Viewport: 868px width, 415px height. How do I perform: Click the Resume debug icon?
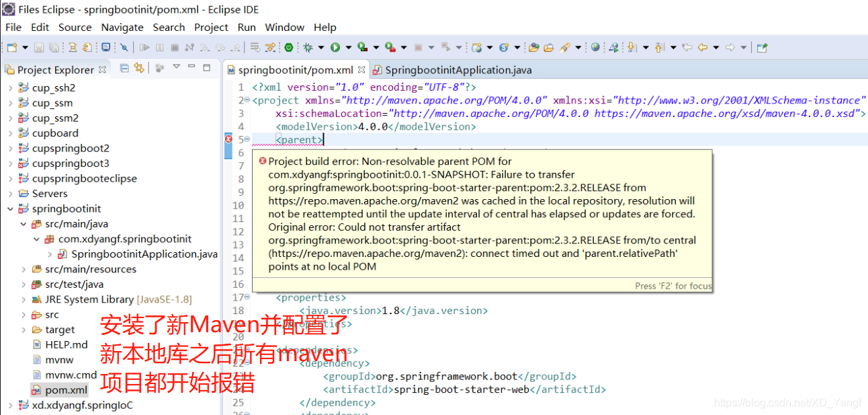[144, 48]
